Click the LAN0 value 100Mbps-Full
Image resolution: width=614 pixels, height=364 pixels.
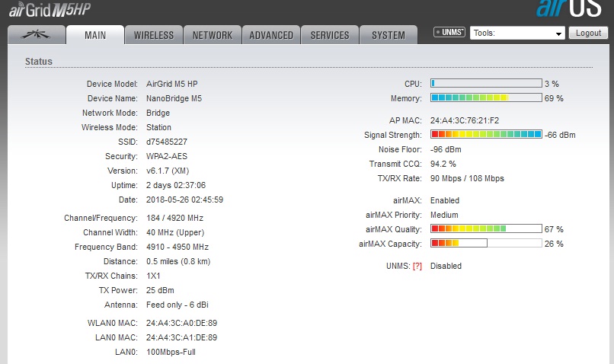(x=171, y=352)
